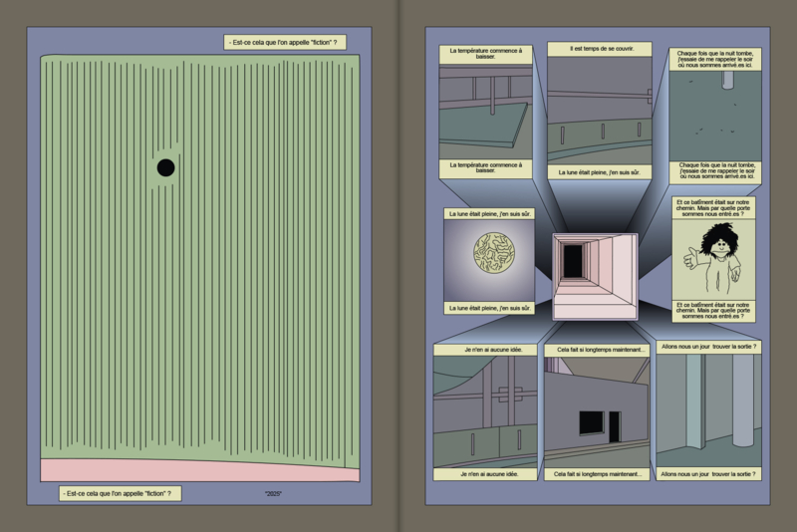Click the top "La température commence à baisser" caption
The width and height of the screenshot is (797, 532).
(x=485, y=55)
